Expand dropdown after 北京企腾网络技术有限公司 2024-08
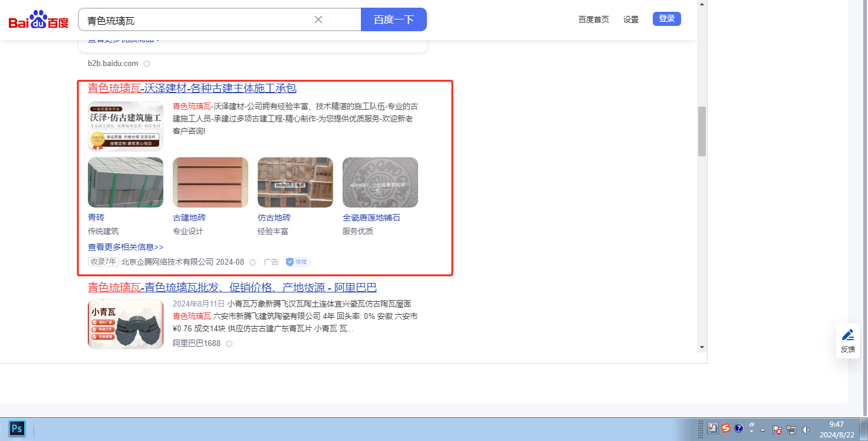The height and width of the screenshot is (441, 868). point(252,262)
